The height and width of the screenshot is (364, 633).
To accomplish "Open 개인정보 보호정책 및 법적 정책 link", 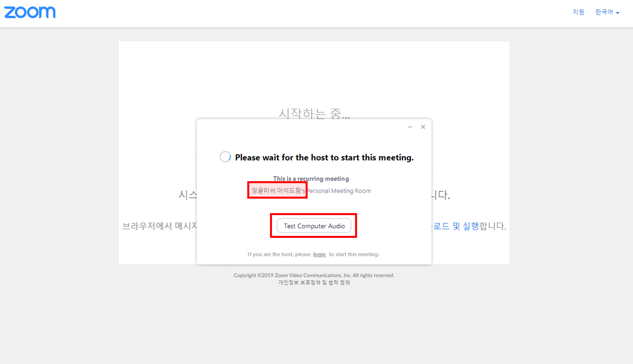I will [x=314, y=282].
